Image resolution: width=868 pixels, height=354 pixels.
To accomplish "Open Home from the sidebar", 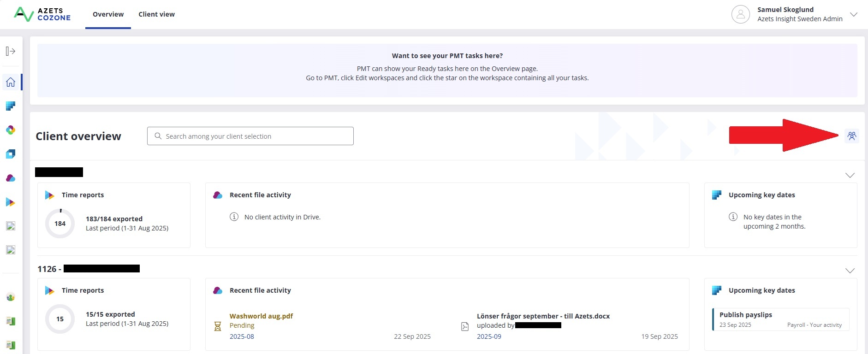I will [11, 82].
